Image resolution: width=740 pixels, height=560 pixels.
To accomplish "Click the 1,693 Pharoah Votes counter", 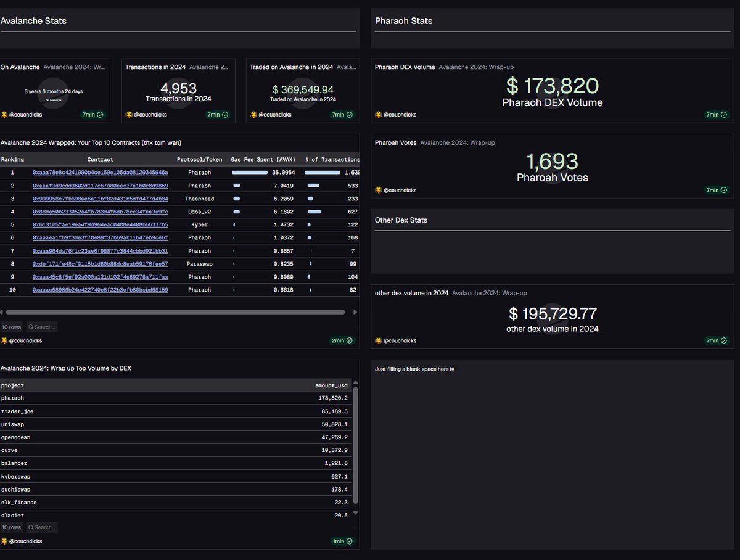I will (x=552, y=162).
